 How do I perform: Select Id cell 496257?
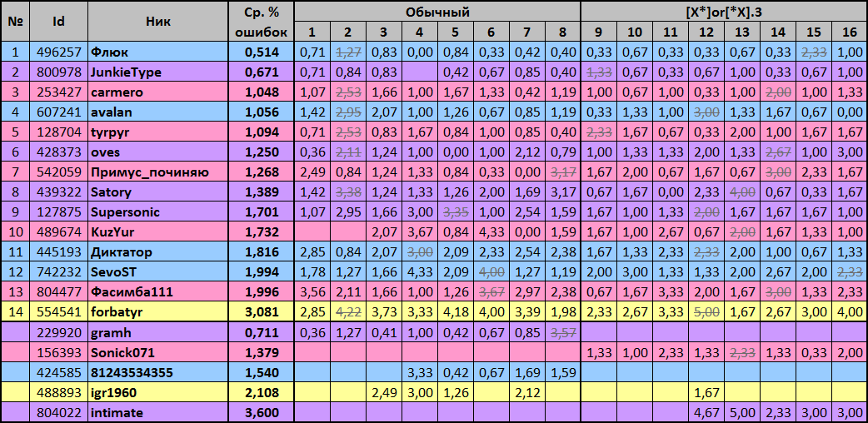58,52
